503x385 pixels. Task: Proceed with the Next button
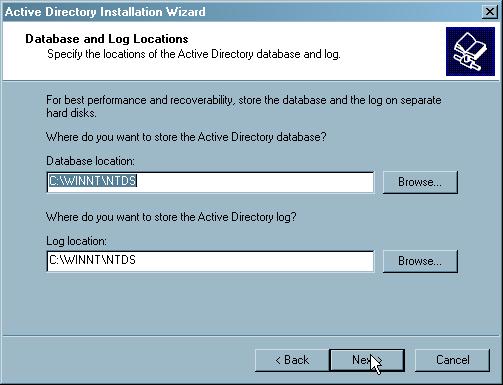click(x=367, y=360)
